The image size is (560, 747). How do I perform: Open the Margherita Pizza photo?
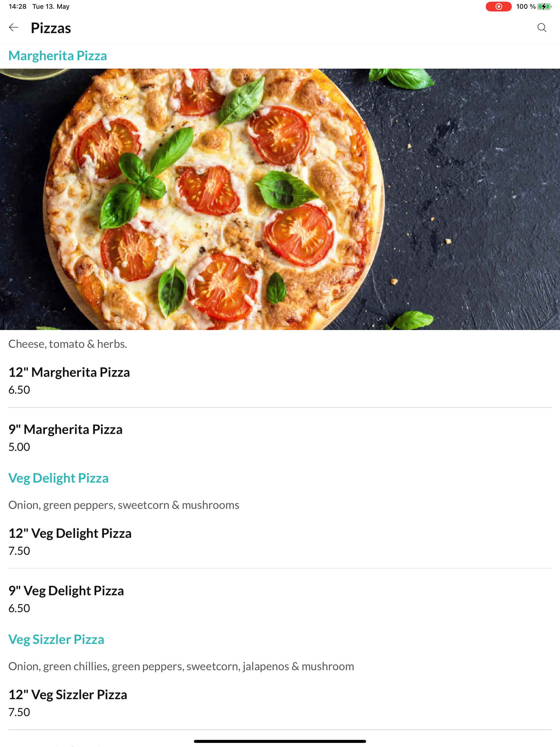pos(280,199)
